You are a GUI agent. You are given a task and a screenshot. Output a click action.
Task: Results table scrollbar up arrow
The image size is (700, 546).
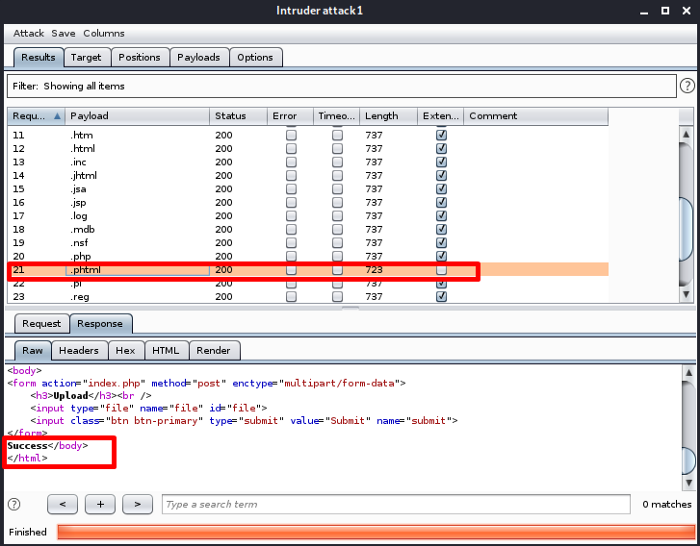coord(686,134)
